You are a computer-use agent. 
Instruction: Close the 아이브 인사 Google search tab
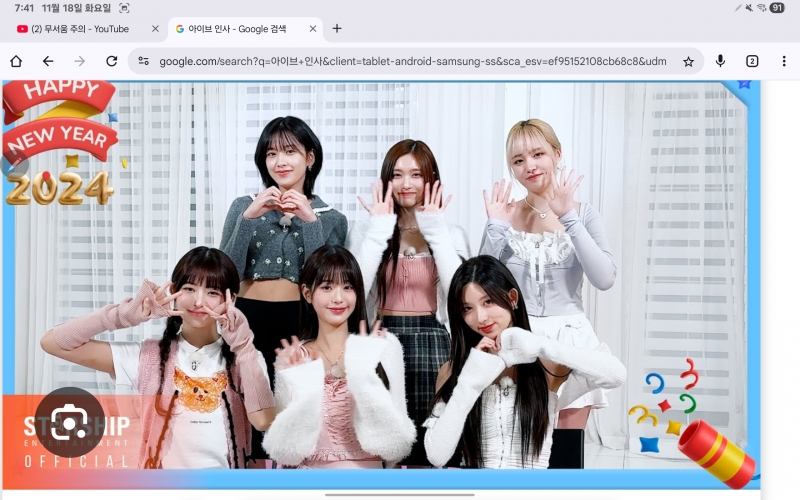tap(313, 29)
